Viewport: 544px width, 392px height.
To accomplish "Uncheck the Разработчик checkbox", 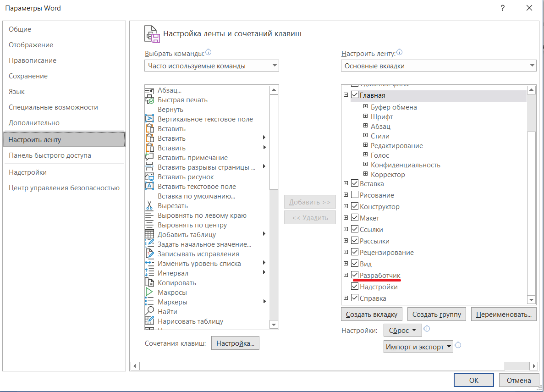I will click(x=355, y=275).
